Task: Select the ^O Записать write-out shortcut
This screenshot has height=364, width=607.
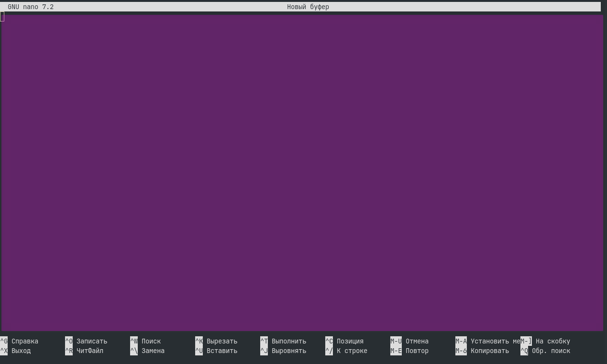Action: [x=86, y=341]
